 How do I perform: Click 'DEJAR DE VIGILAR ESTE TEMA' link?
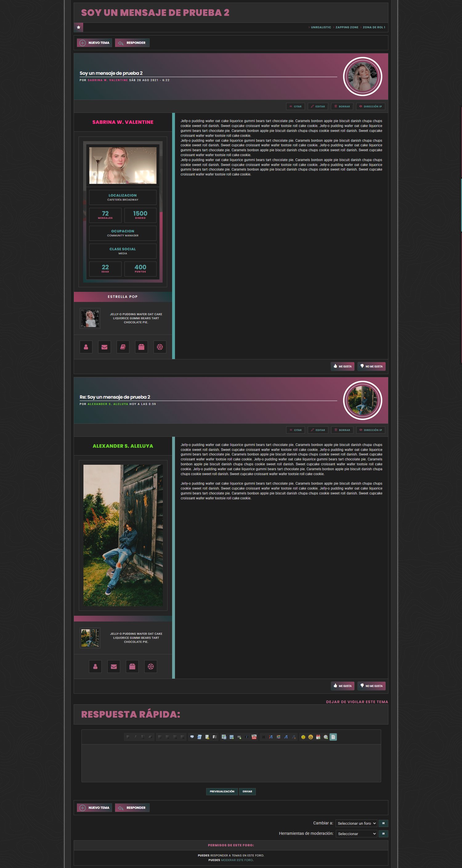point(357,702)
